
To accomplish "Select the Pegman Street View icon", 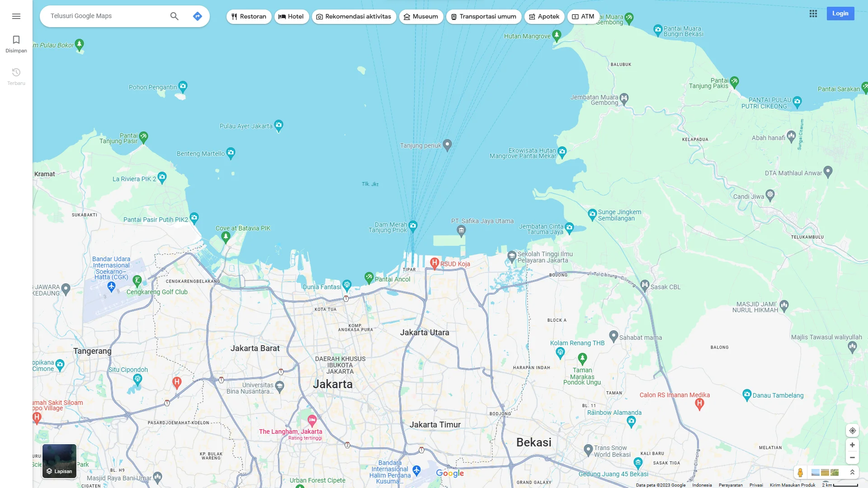I will click(x=800, y=473).
